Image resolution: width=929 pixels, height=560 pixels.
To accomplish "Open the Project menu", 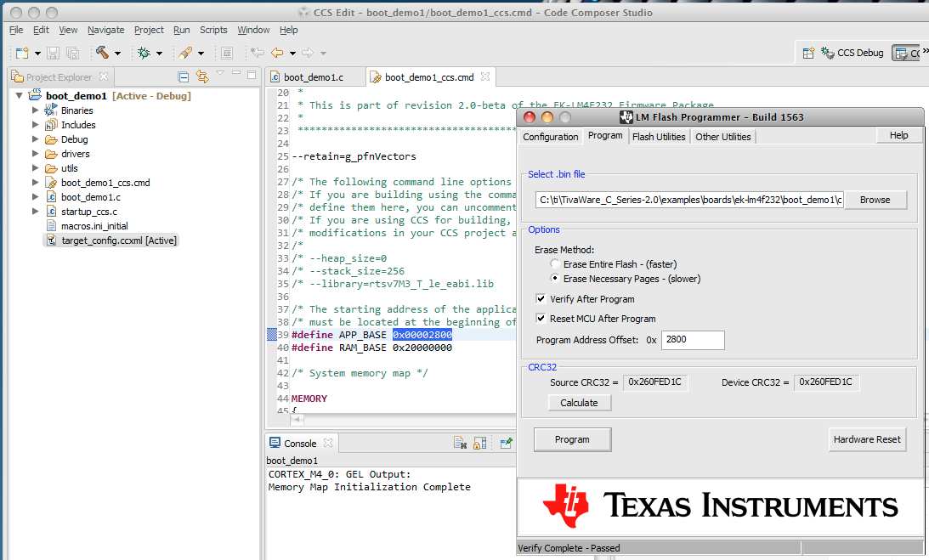I will coord(149,30).
